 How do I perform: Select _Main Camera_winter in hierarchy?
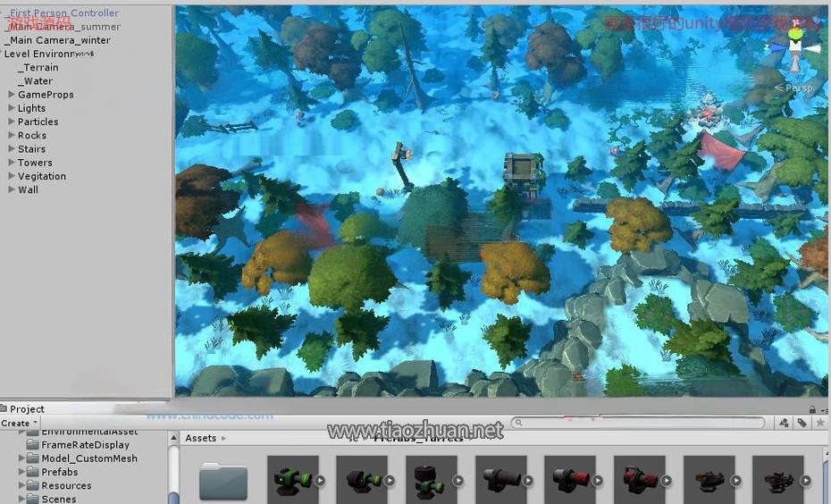57,40
